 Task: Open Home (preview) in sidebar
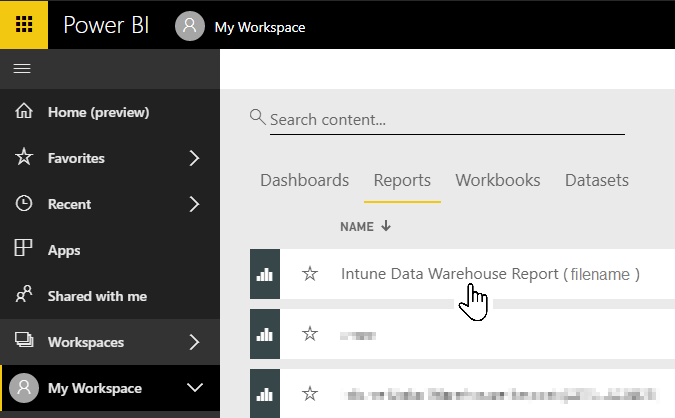click(x=110, y=112)
